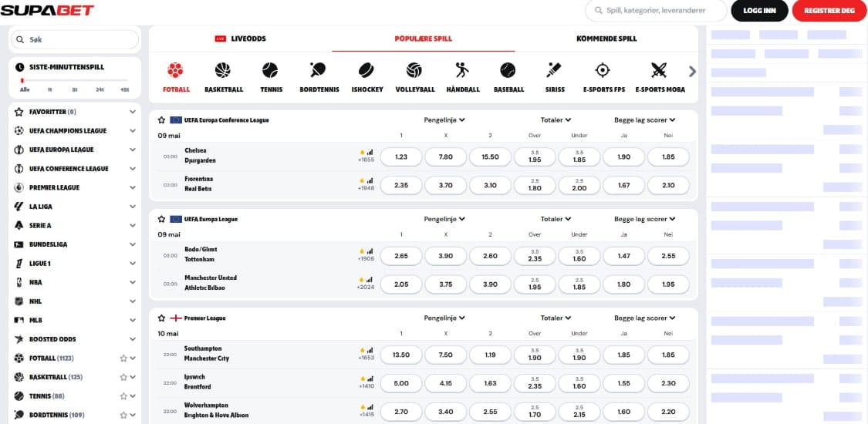Open Totaler dropdown in Europa League section
The image size is (868, 424).
[556, 219]
